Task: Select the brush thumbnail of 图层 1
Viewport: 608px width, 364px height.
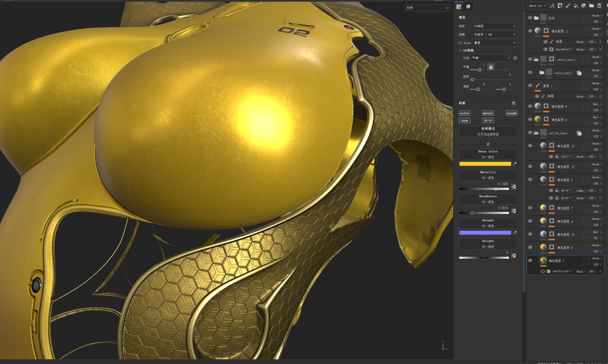Action: pyautogui.click(x=538, y=86)
